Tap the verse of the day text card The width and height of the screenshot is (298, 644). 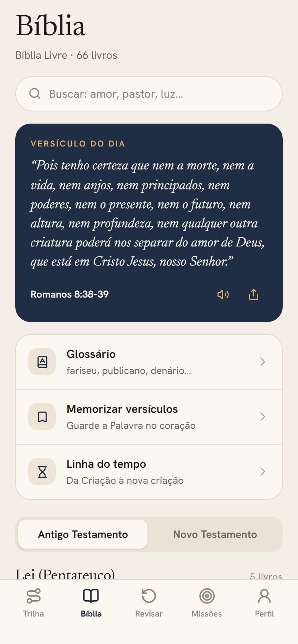click(149, 223)
